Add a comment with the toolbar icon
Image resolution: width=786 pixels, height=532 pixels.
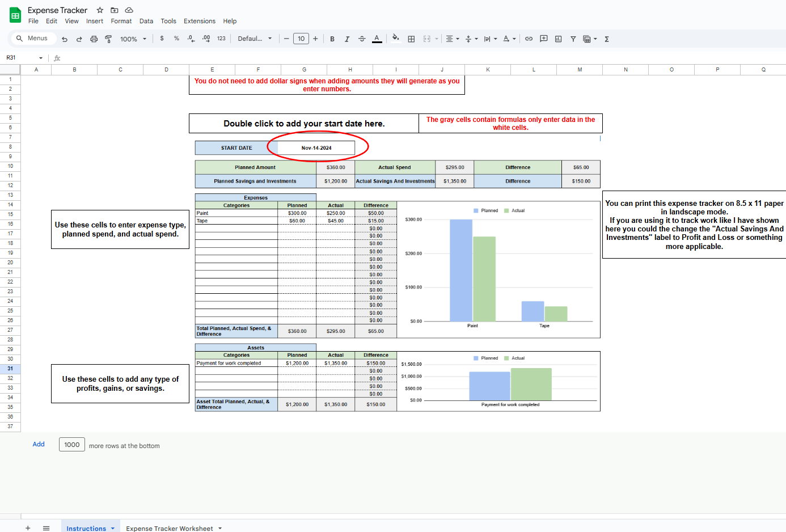[x=543, y=39]
